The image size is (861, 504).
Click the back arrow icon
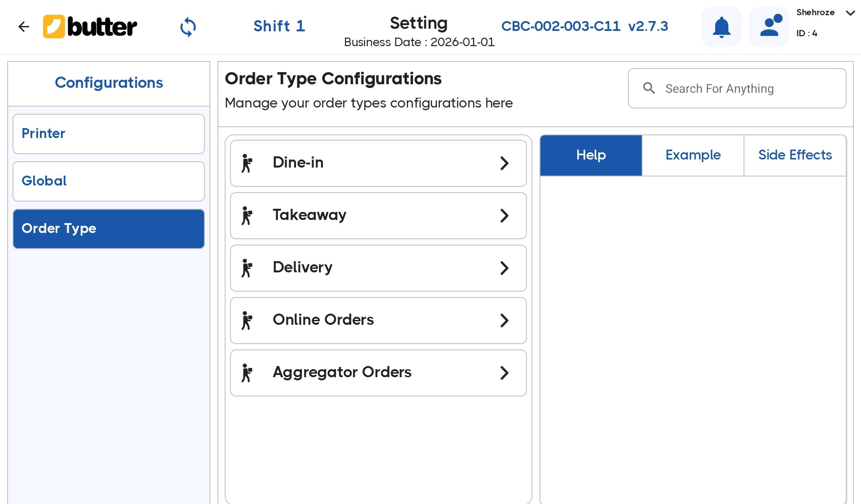[24, 27]
